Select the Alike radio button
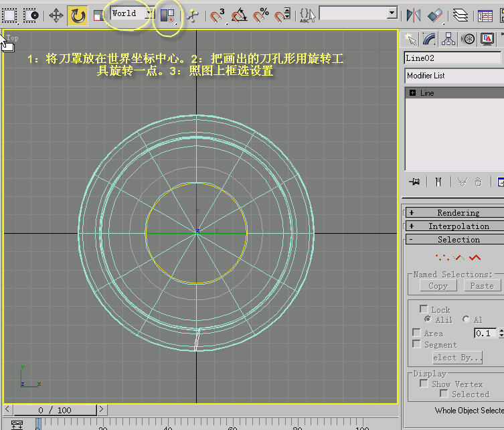 click(x=428, y=319)
